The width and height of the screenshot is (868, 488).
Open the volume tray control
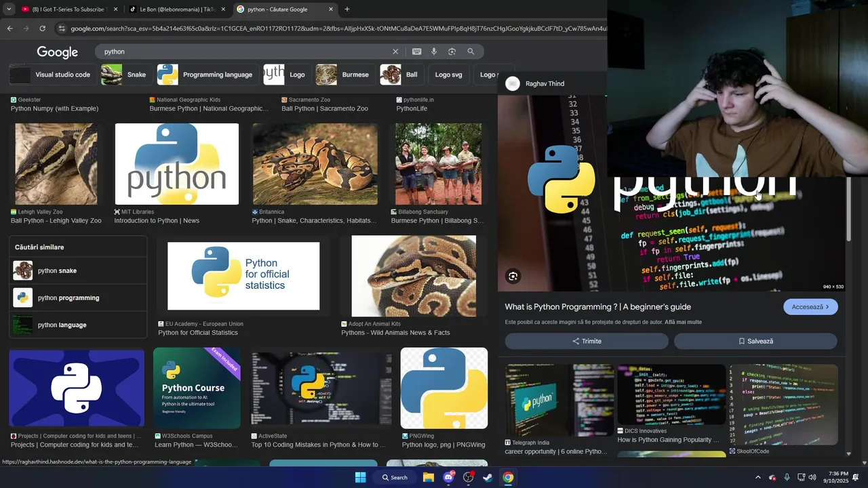(812, 478)
